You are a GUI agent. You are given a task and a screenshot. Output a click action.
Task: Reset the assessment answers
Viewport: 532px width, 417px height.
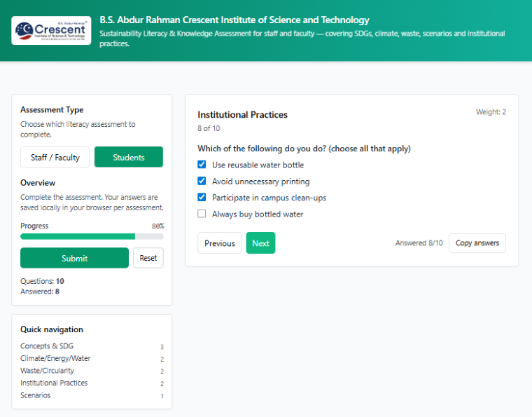(148, 258)
